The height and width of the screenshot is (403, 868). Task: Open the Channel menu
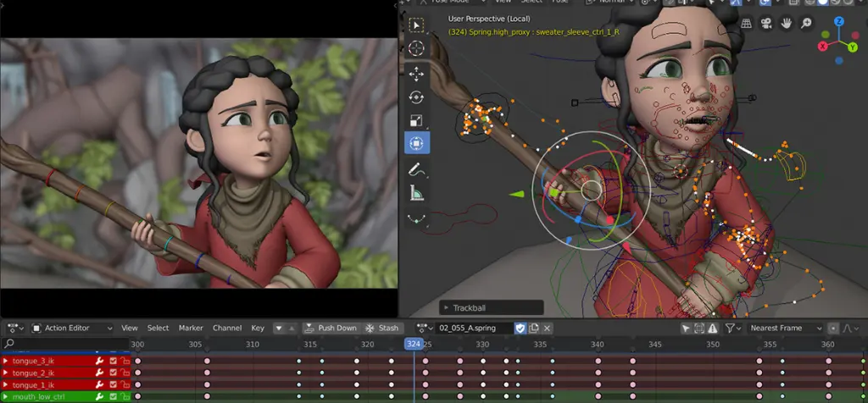tap(227, 328)
